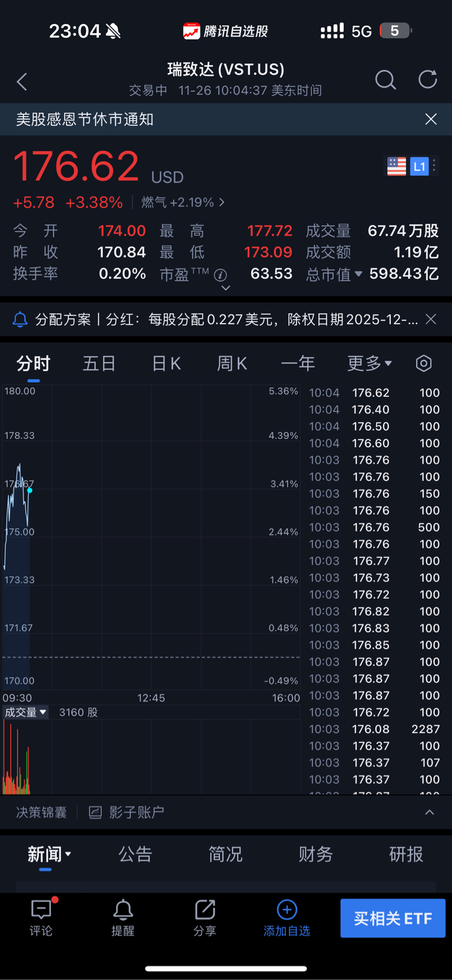The width and height of the screenshot is (452, 980).
Task: Tap the 成交量 67.74万股 value
Action: coord(403,231)
